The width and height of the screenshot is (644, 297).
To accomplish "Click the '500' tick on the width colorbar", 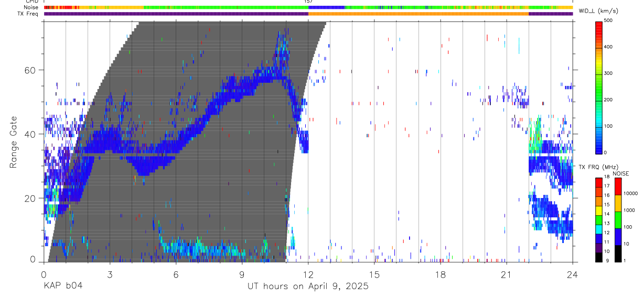I will pos(608,20).
